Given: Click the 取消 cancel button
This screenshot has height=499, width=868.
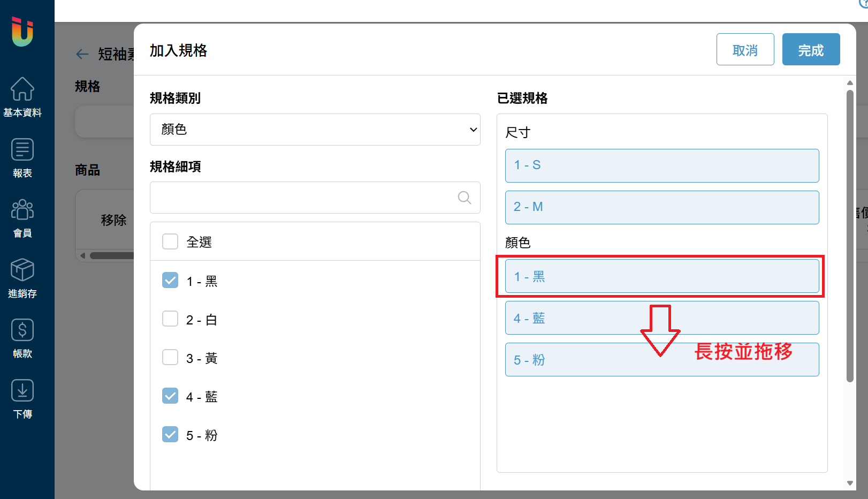Looking at the screenshot, I should click(x=745, y=49).
